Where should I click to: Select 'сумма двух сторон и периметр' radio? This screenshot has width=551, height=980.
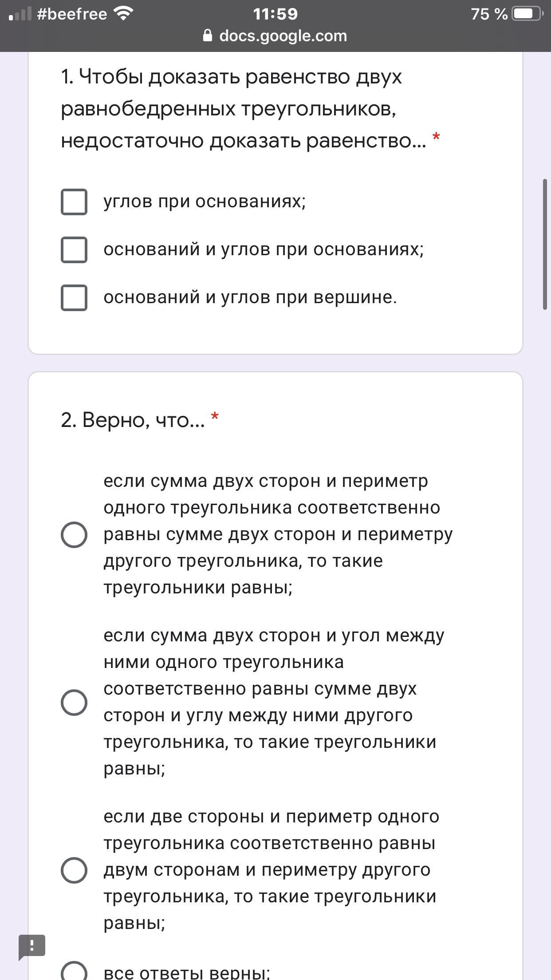pos(74,534)
